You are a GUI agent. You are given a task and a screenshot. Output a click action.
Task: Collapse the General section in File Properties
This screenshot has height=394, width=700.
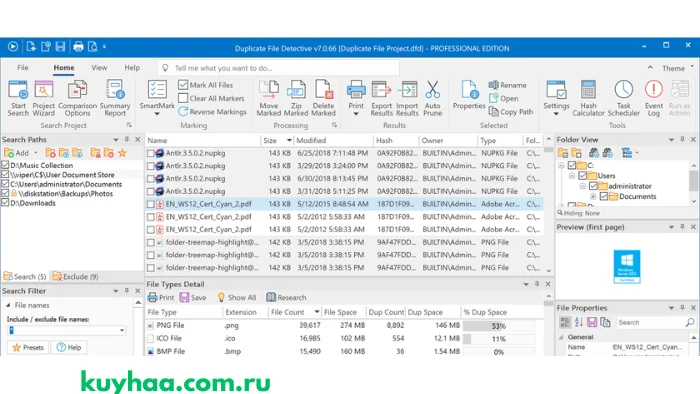click(562, 337)
